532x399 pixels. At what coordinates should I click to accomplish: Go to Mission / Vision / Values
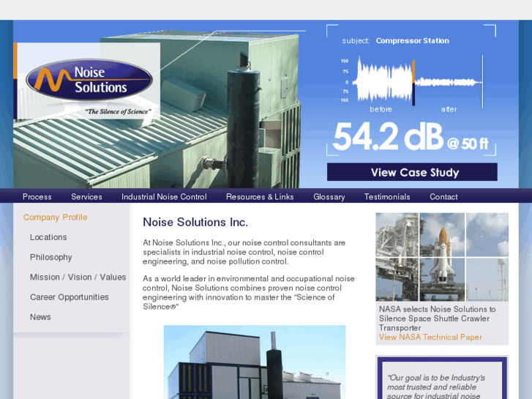(78, 277)
